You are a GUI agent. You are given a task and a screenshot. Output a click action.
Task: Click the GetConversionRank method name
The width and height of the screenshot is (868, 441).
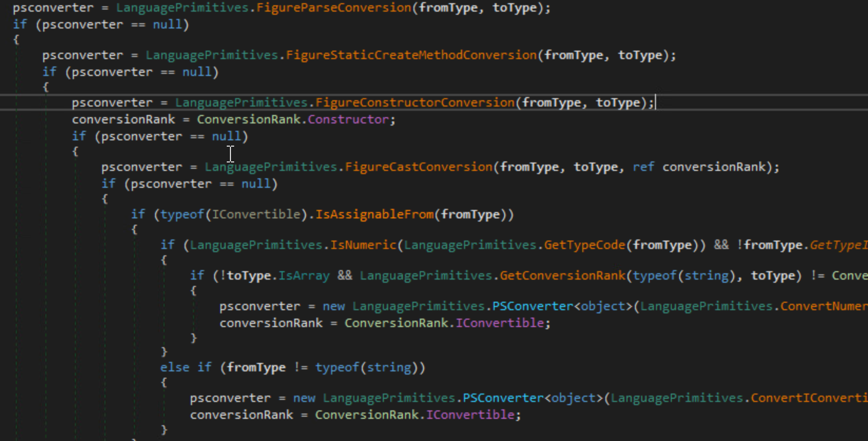click(x=562, y=275)
